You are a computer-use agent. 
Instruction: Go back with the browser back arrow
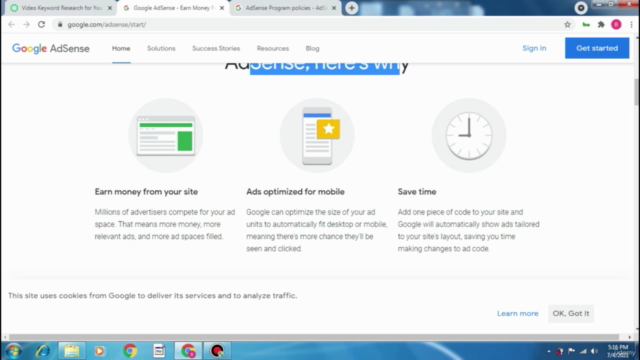[x=11, y=24]
